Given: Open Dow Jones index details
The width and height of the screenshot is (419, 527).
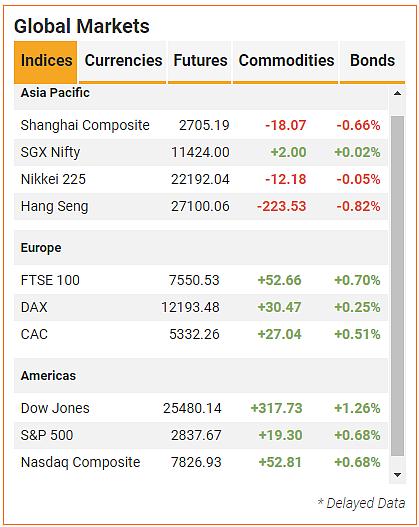Looking at the screenshot, I should click(x=201, y=408).
